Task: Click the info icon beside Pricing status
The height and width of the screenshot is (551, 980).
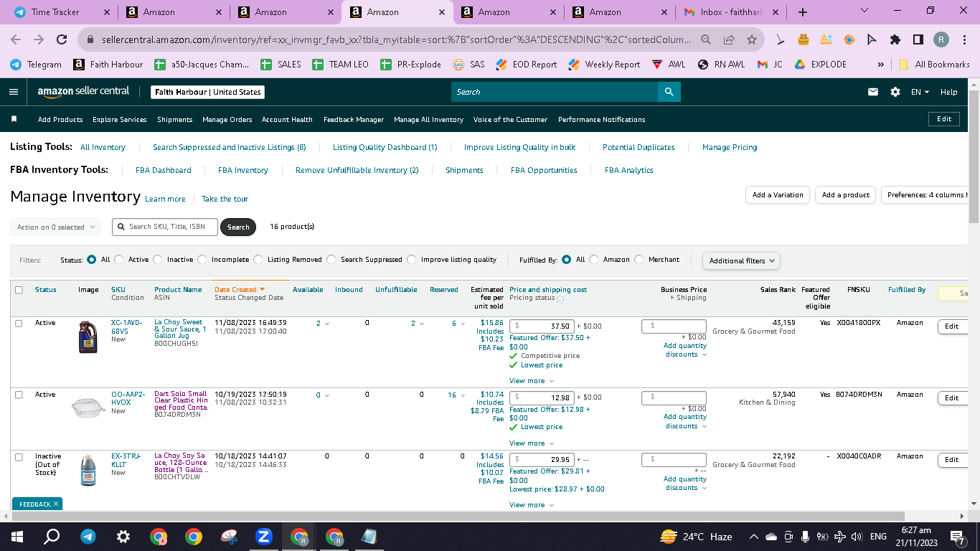Action: click(560, 298)
